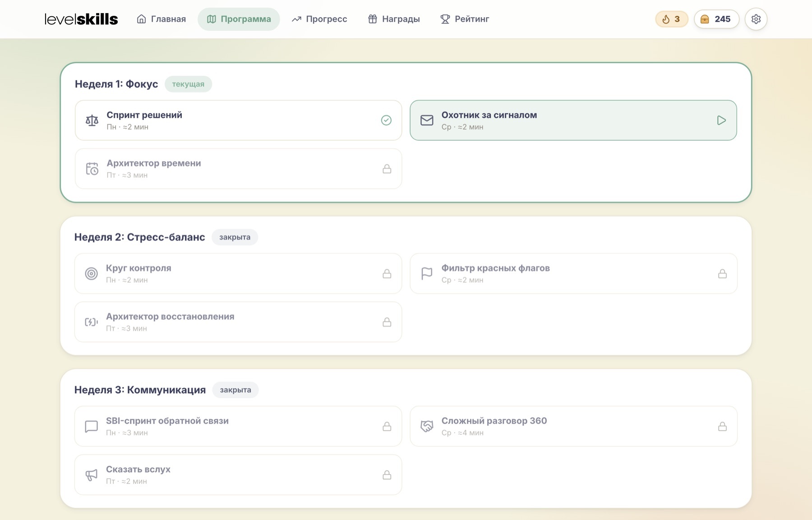Click the закрыта badge for Неделя 3
This screenshot has height=520, width=812.
tap(235, 390)
